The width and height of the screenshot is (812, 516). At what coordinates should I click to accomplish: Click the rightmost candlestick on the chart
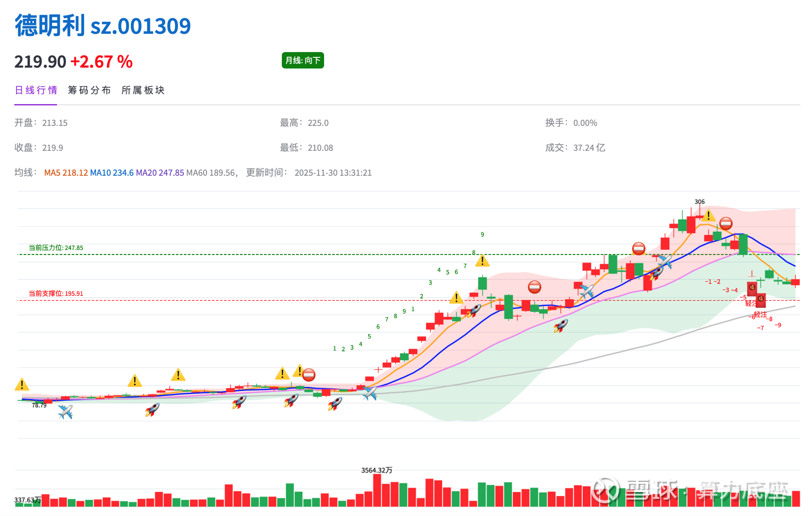tap(796, 282)
